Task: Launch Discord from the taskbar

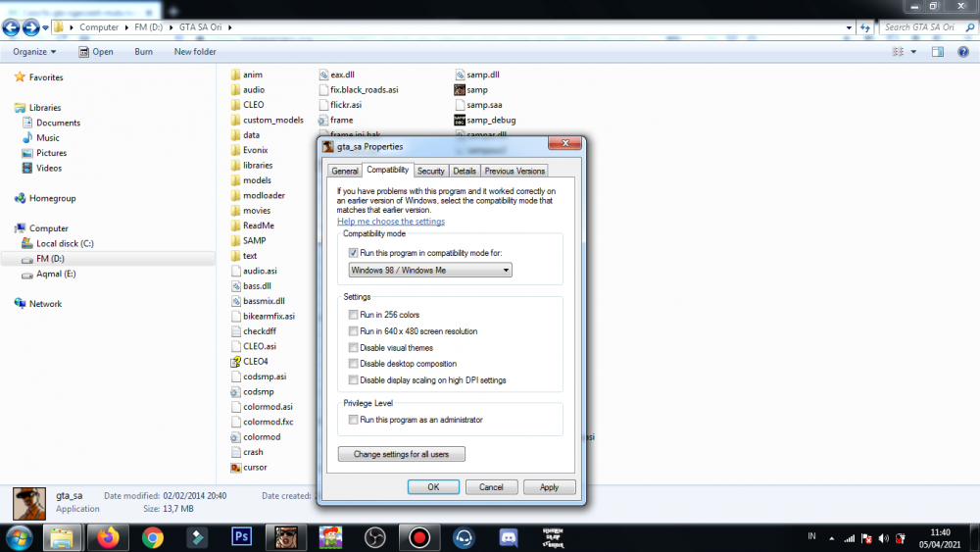Action: click(508, 537)
